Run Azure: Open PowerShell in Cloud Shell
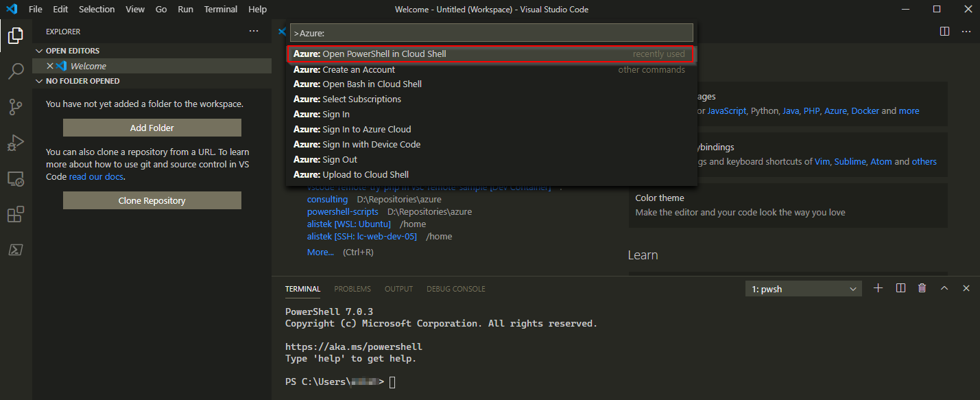 492,54
